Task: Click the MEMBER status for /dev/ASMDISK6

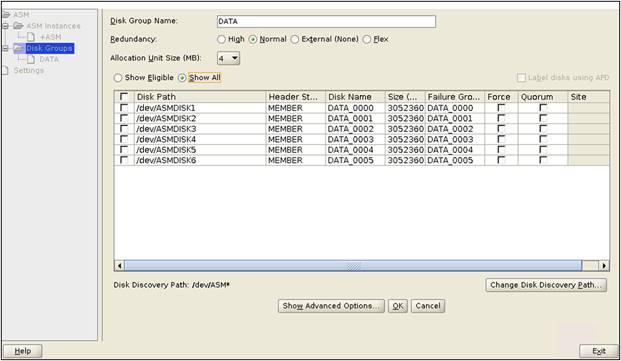Action: pyautogui.click(x=295, y=160)
